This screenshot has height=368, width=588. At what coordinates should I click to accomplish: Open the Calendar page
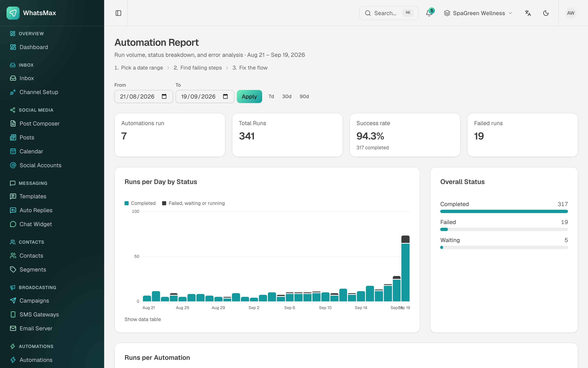(31, 151)
